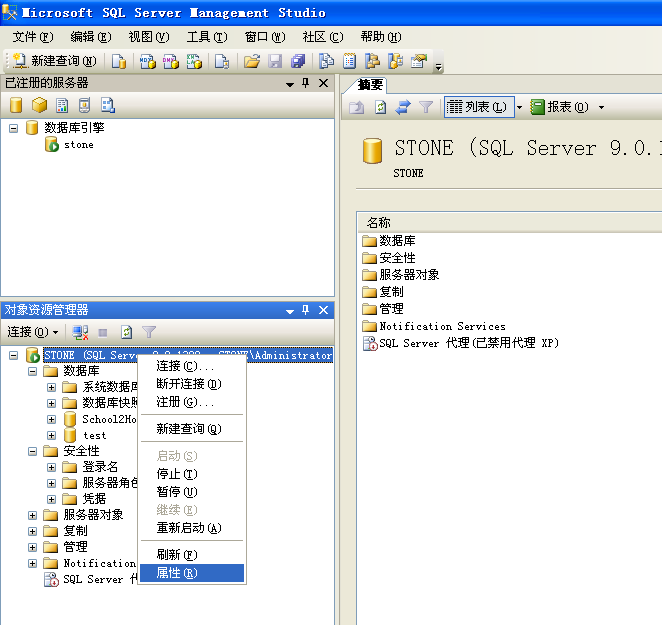Click the Properties Window toolbar icon

pyautogui.click(x=419, y=61)
